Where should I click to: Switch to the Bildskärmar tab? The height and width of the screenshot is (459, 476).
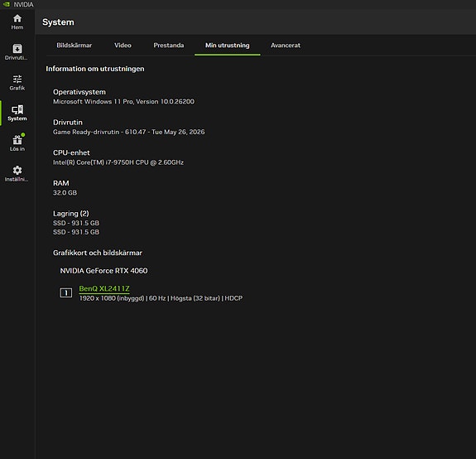click(x=74, y=46)
